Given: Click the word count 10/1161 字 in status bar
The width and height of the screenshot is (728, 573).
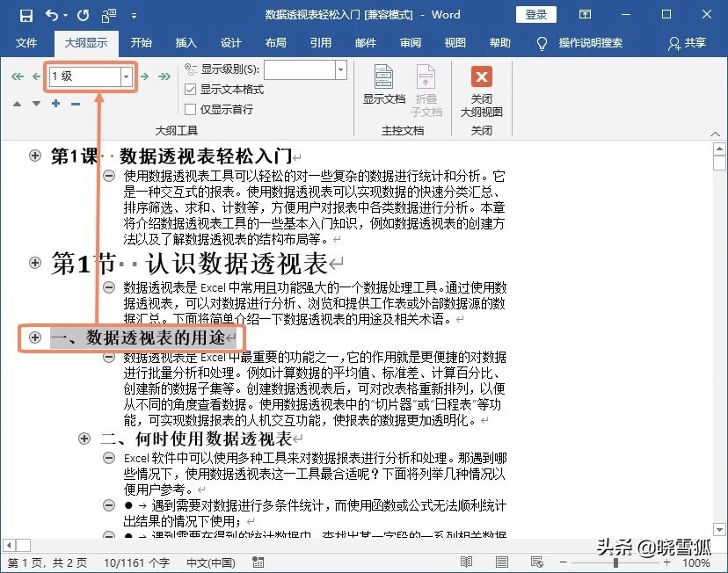Looking at the screenshot, I should pos(139,562).
